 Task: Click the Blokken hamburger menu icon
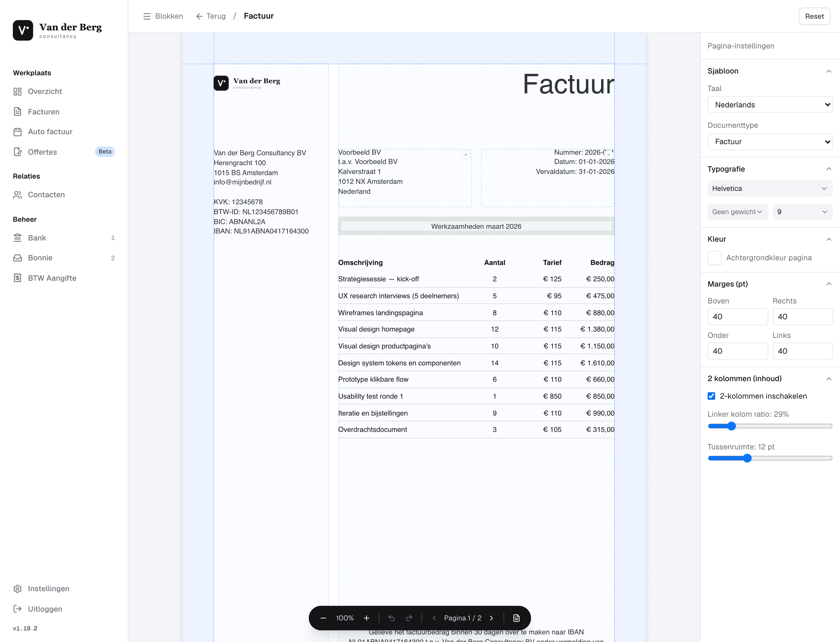pos(147,16)
